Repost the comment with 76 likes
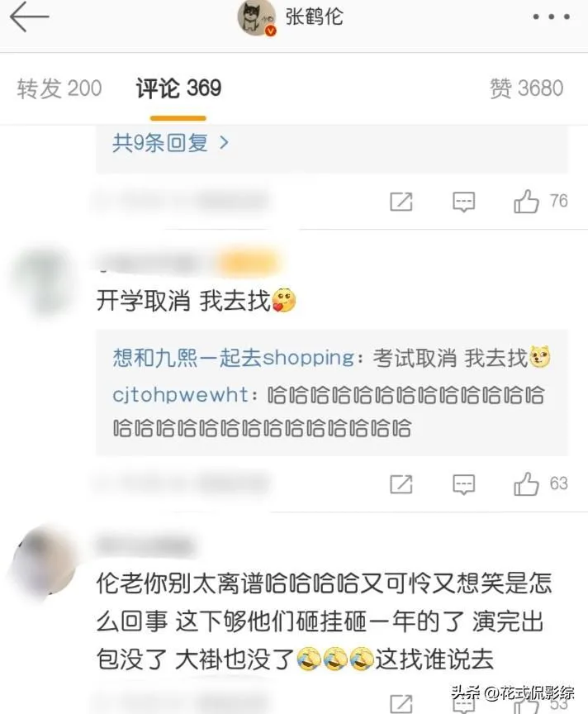This screenshot has height=714, width=588. (401, 202)
